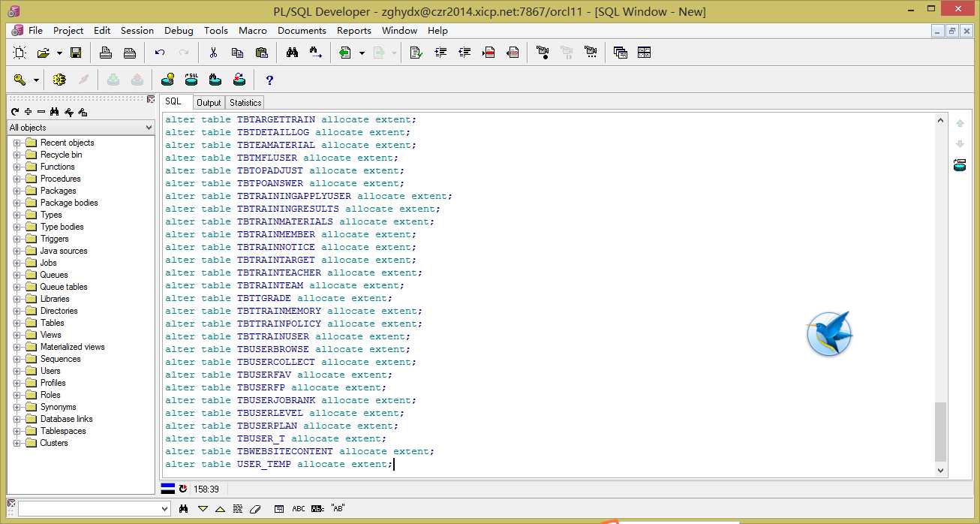Click the find previous up triangle icon
980x524 pixels.
click(x=220, y=508)
